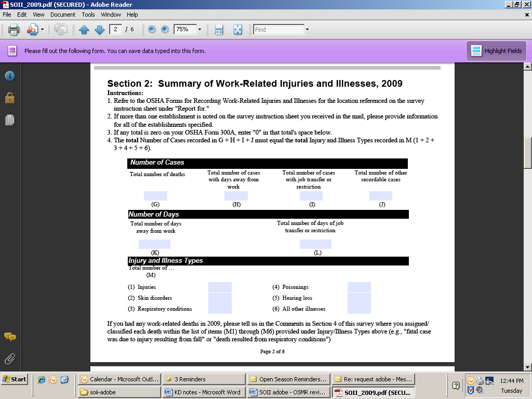Expand the collaborate icon dropdown arrow
This screenshot has width=532, height=399.
[x=42, y=30]
